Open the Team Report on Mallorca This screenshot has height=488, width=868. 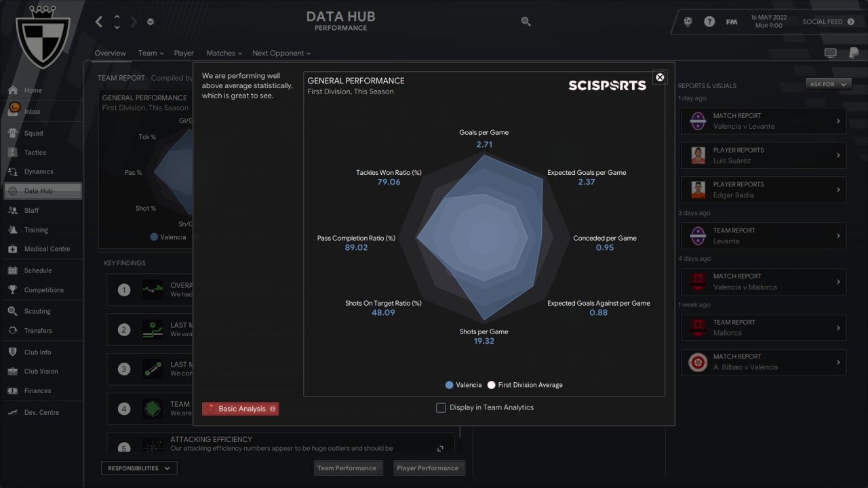coord(764,327)
